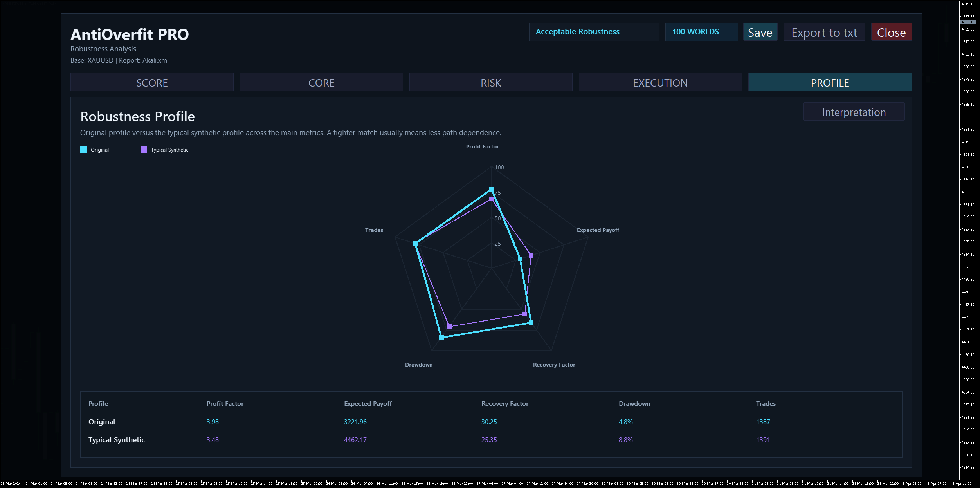This screenshot has height=488, width=980.
Task: Close the AntiOverfit PRO panel
Action: pos(891,33)
